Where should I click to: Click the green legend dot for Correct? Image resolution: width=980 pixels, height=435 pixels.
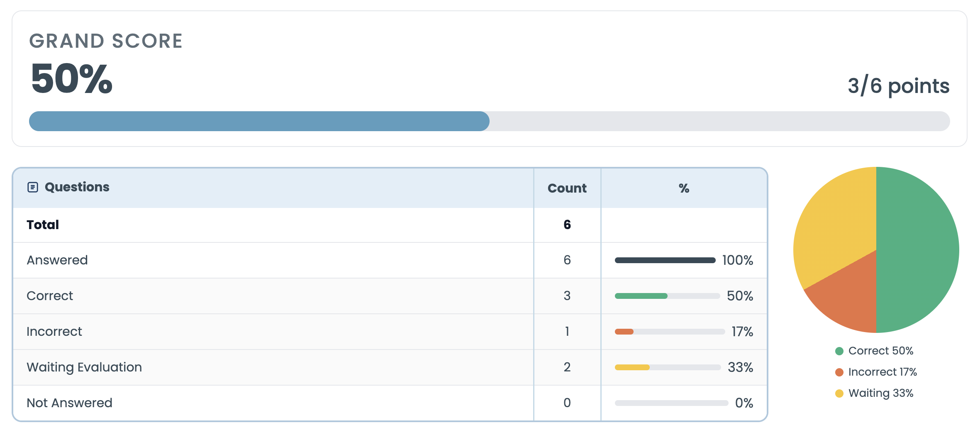[x=839, y=351]
